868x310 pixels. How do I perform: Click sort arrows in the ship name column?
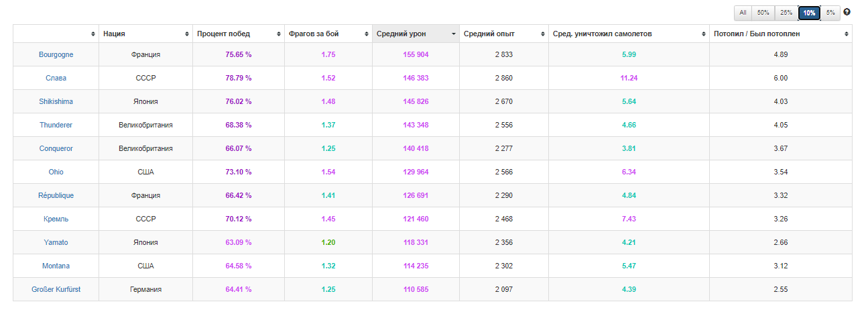click(92, 34)
